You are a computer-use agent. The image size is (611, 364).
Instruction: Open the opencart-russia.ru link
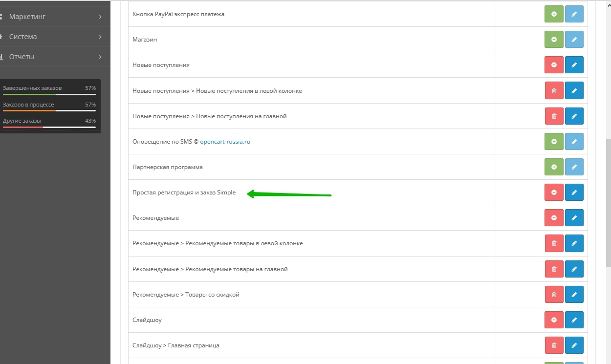point(225,142)
